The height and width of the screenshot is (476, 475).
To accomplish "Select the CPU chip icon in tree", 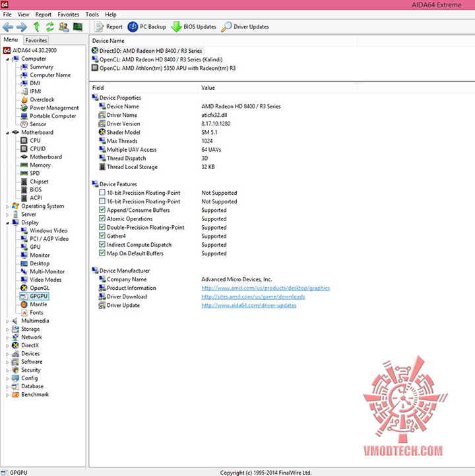I will (x=24, y=141).
